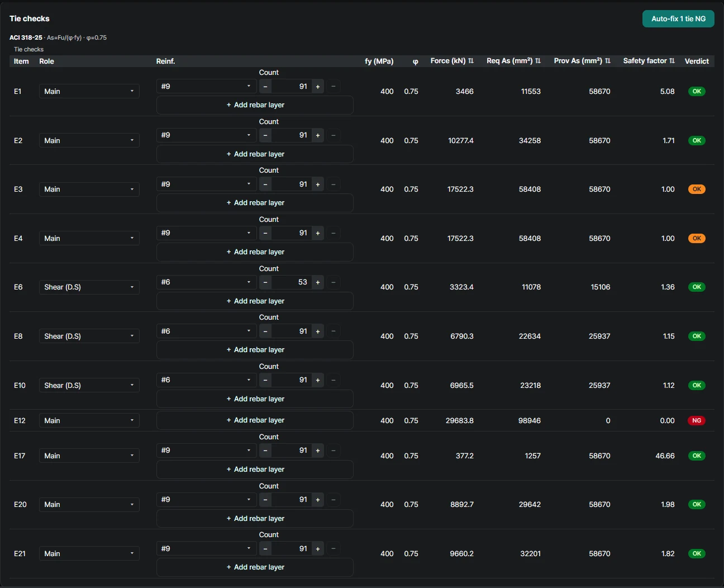Focus the count input field on row E2
The width and height of the screenshot is (724, 588).
click(292, 135)
